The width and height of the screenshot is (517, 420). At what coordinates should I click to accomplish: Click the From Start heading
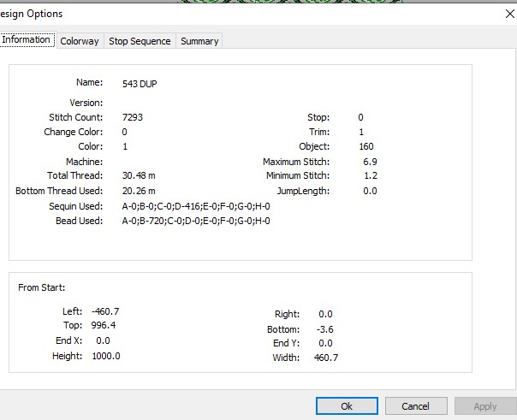pyautogui.click(x=42, y=287)
